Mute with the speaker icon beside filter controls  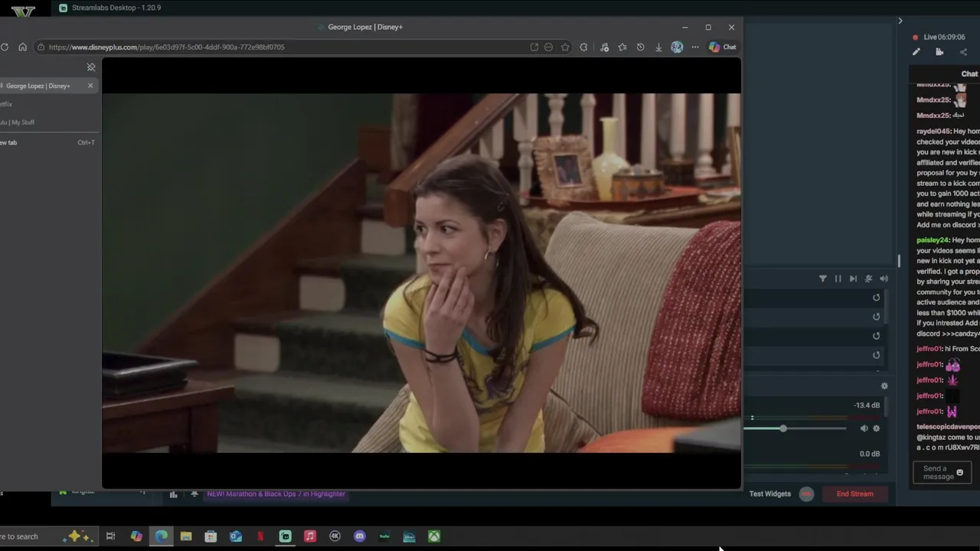[x=884, y=279]
